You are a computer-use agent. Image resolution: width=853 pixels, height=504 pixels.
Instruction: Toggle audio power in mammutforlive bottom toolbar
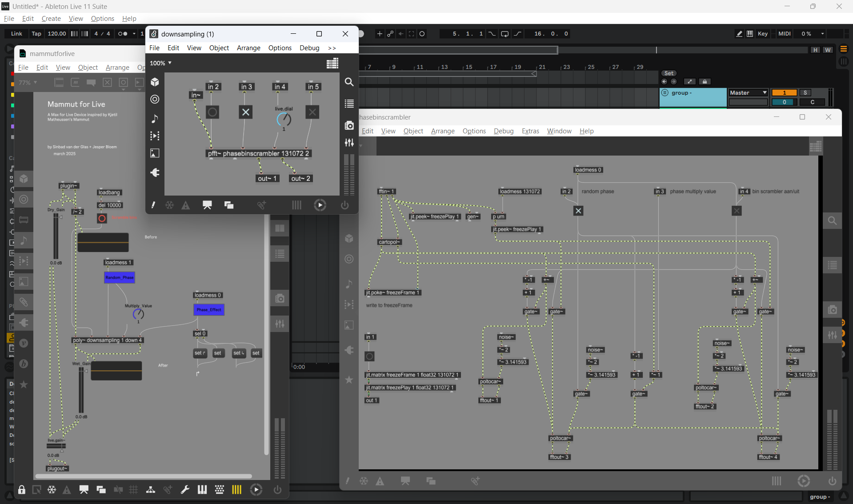[278, 490]
